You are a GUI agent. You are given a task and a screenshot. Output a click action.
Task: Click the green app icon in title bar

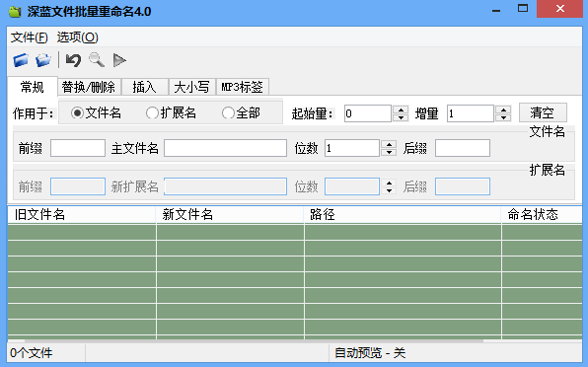[15, 11]
